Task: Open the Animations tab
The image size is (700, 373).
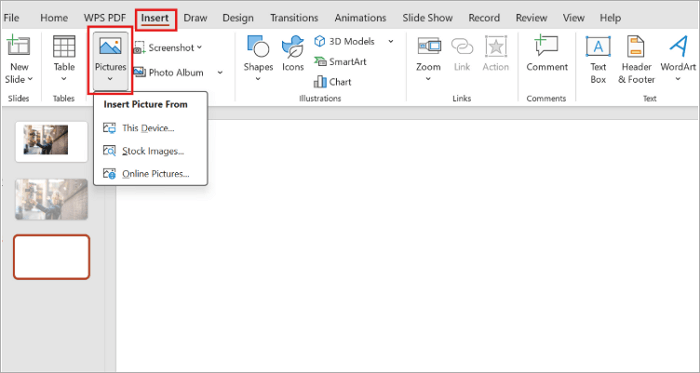Action: click(x=360, y=18)
